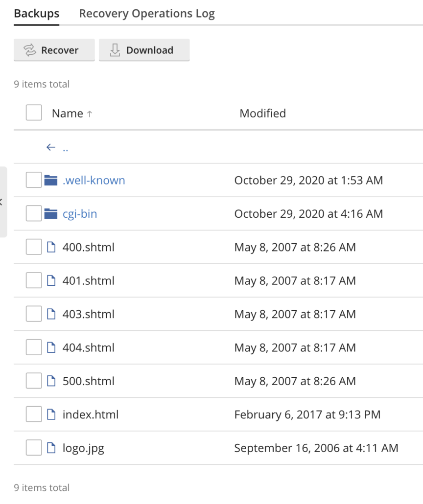Switch to the Backups tab
This screenshot has height=504, width=423.
[x=37, y=14]
